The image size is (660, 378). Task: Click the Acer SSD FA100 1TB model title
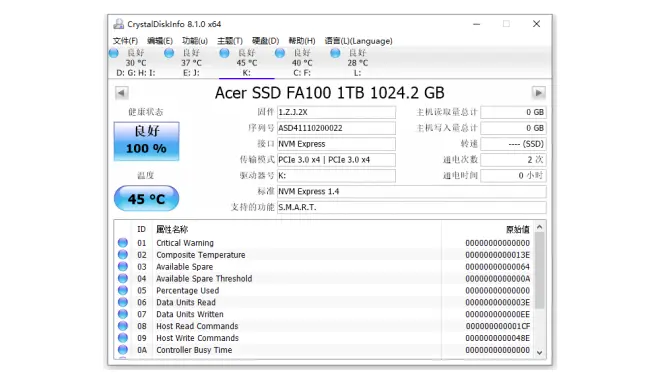click(x=330, y=93)
